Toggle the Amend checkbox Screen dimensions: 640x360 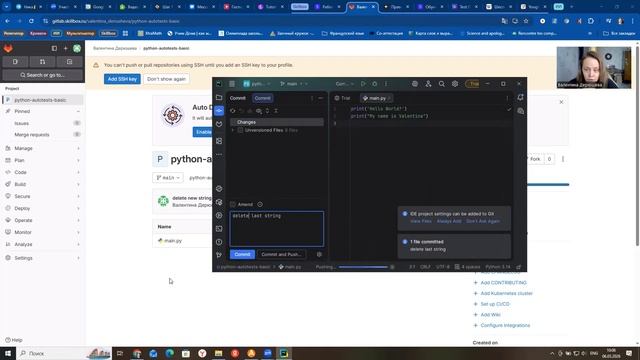coord(233,204)
